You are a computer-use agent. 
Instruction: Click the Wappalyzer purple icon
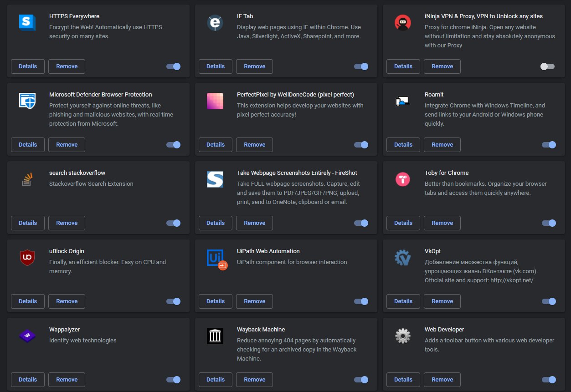[27, 336]
